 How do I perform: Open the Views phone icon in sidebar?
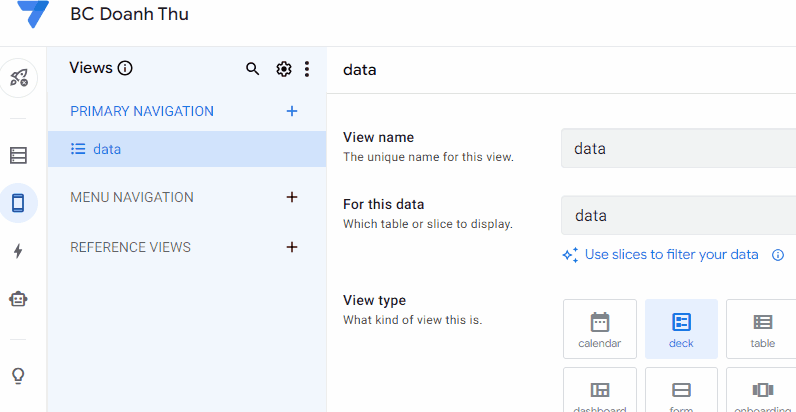pyautogui.click(x=19, y=203)
